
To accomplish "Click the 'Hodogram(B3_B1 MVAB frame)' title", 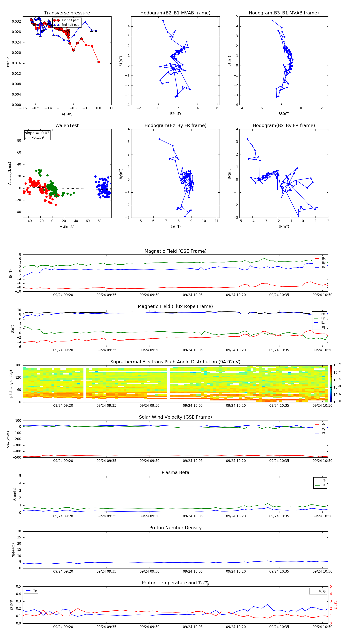I will [x=284, y=13].
